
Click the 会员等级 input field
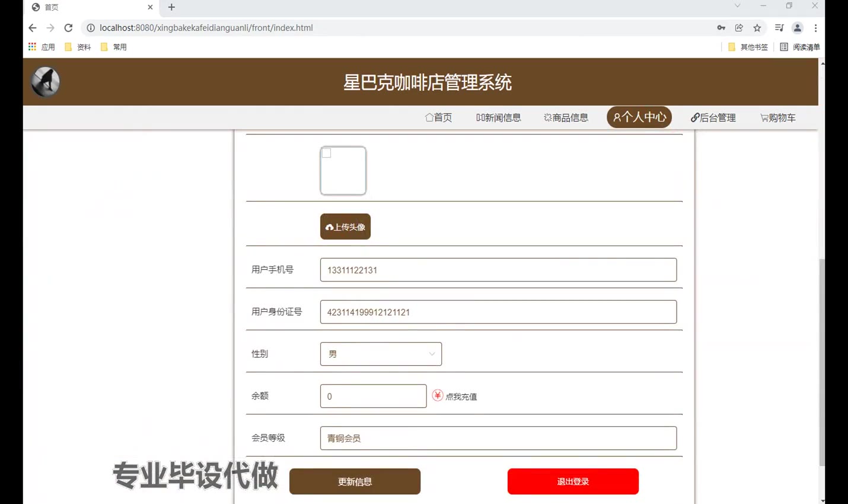(x=498, y=438)
